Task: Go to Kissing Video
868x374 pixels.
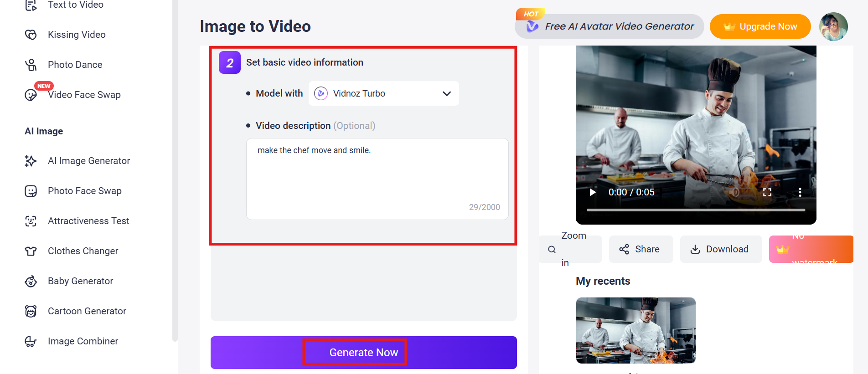Action: [x=77, y=35]
